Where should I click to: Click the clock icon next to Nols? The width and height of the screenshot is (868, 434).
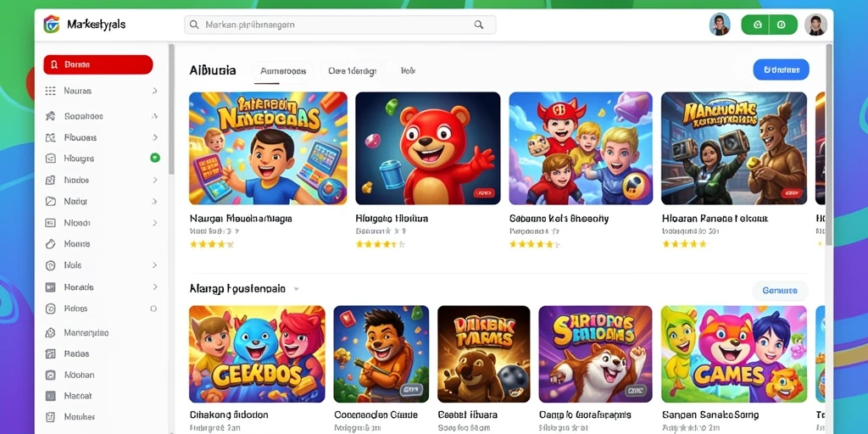50,265
